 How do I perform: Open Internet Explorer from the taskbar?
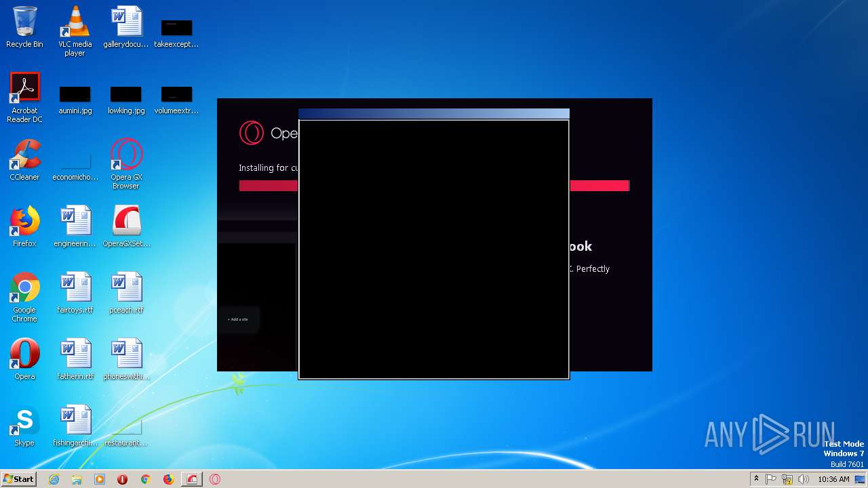[x=54, y=479]
